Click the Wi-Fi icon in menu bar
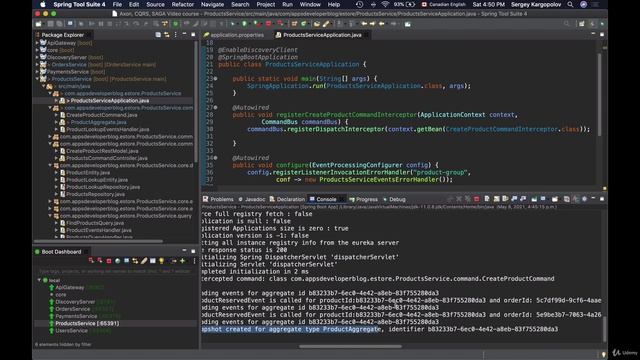Viewport: 640px width, 360px height. pos(385,4)
